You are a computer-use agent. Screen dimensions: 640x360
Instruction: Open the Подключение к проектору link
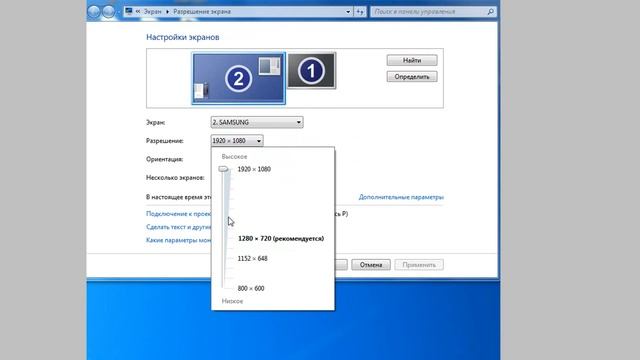179,214
